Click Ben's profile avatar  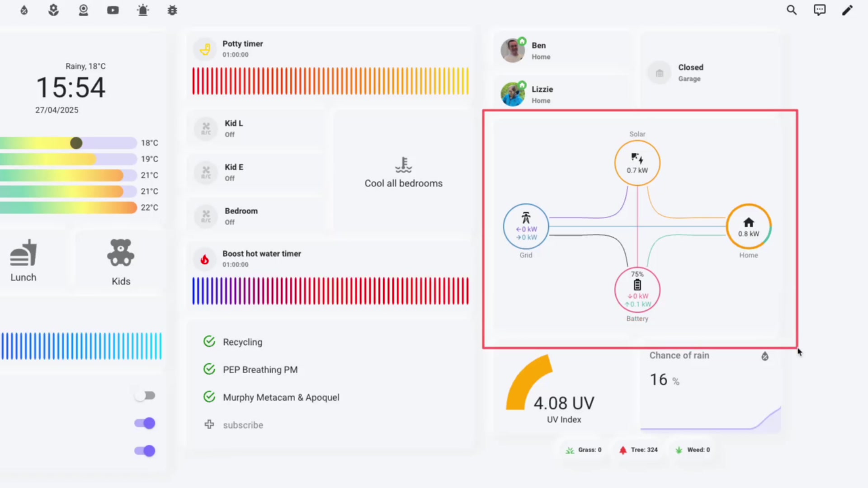point(512,50)
